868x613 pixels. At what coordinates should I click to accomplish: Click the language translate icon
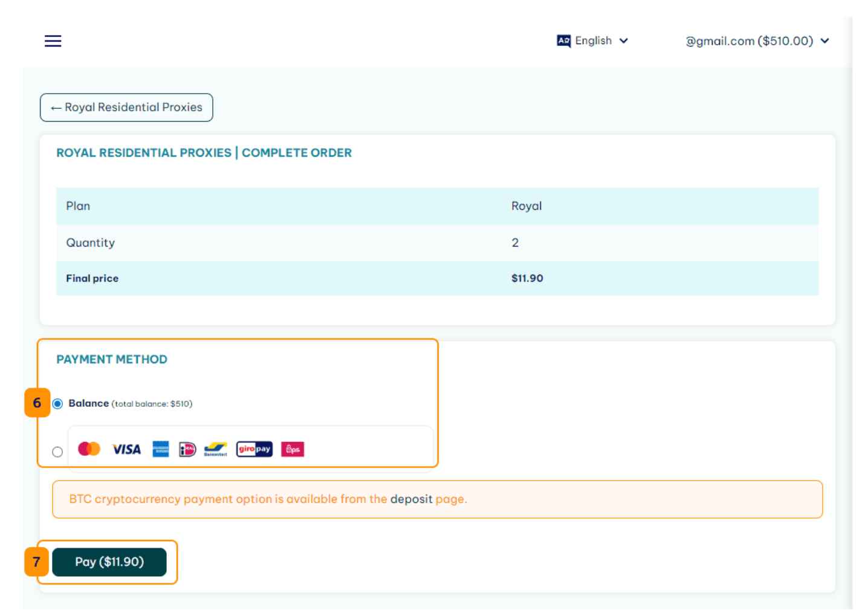563,41
